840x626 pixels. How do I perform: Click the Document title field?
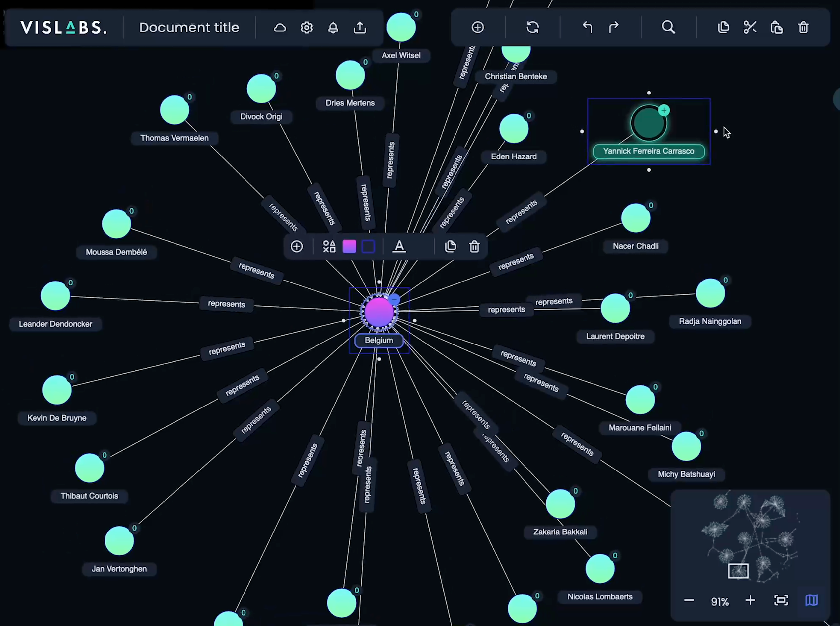(189, 27)
